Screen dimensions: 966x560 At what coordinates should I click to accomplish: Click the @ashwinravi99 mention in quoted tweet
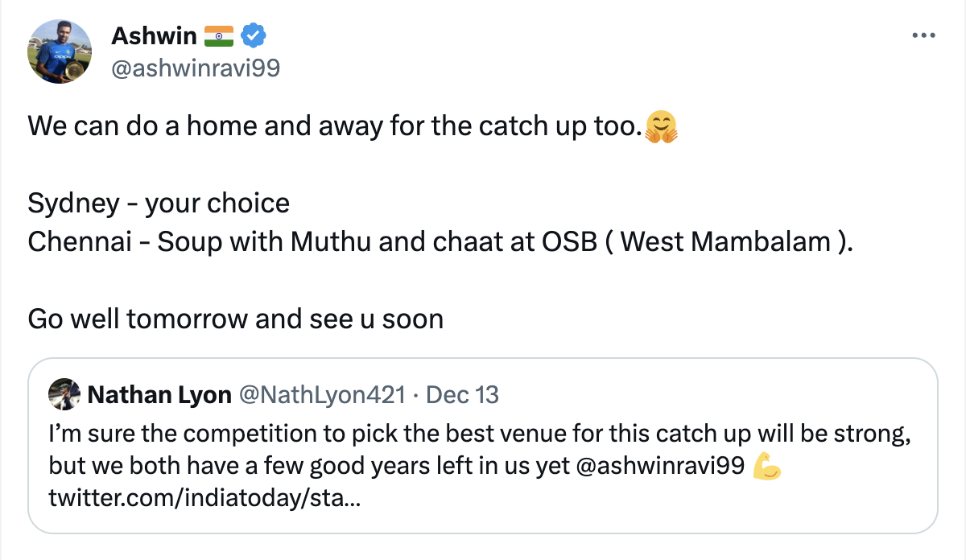[660, 466]
